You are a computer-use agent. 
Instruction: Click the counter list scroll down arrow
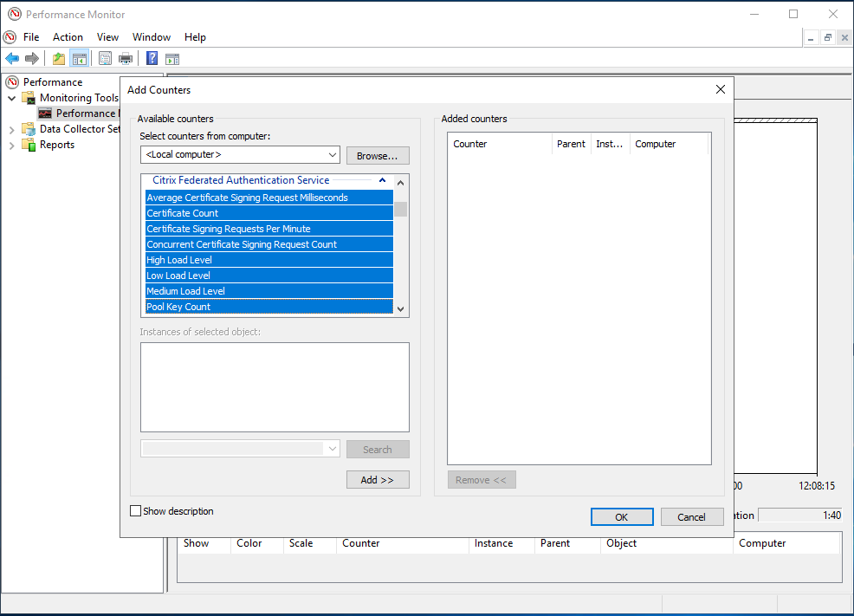(400, 308)
